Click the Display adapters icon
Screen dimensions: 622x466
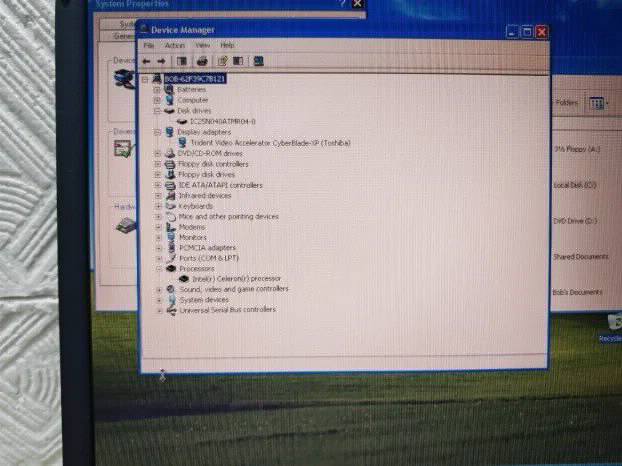pyautogui.click(x=169, y=132)
